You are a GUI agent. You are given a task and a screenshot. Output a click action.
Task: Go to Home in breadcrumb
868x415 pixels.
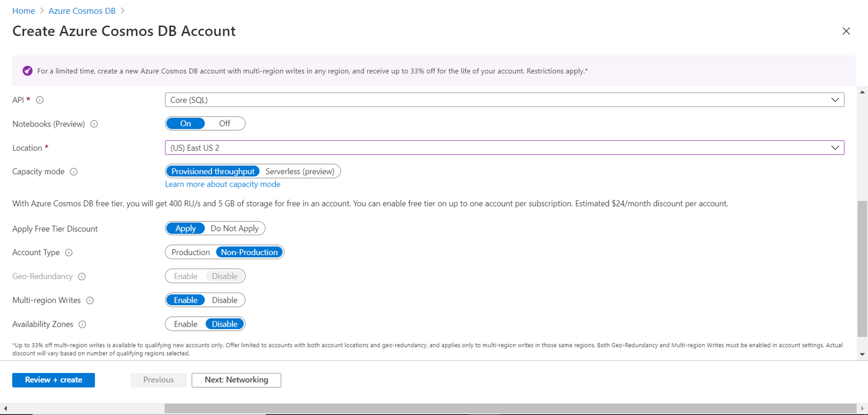tap(23, 11)
